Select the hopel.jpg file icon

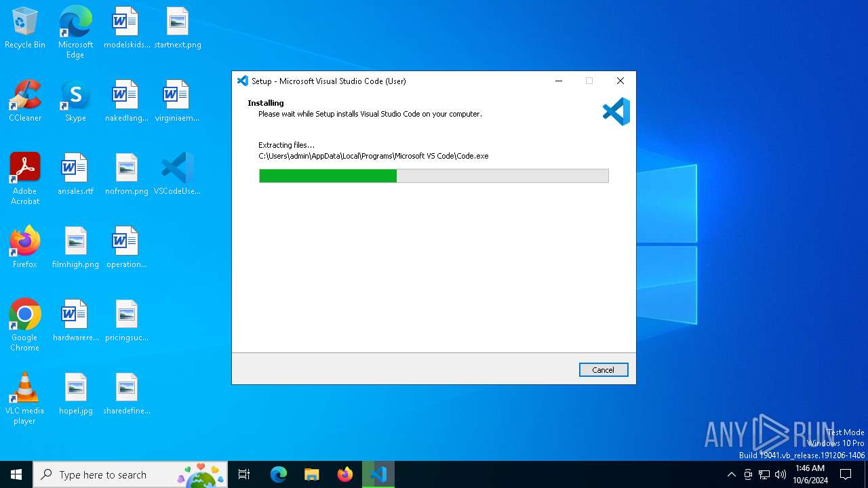click(75, 394)
